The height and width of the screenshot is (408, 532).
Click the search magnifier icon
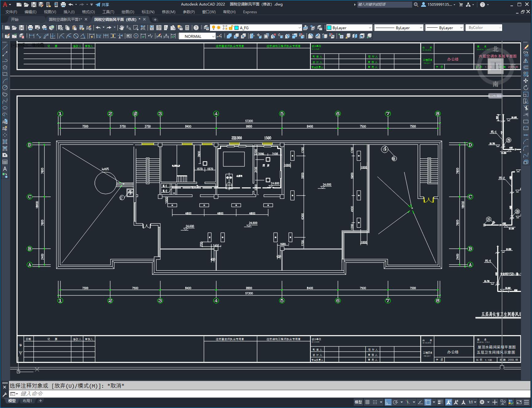[x=416, y=5]
